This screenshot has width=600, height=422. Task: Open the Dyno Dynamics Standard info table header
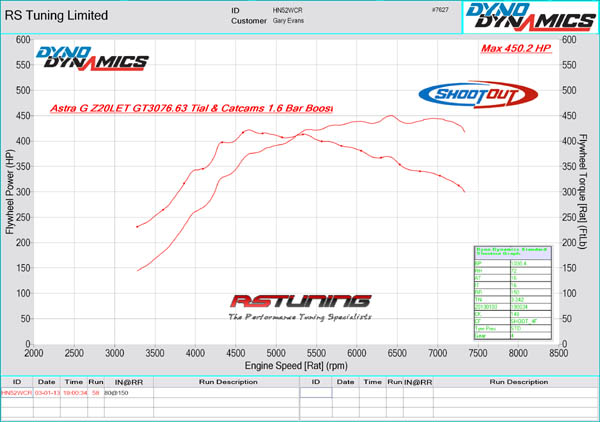point(512,253)
